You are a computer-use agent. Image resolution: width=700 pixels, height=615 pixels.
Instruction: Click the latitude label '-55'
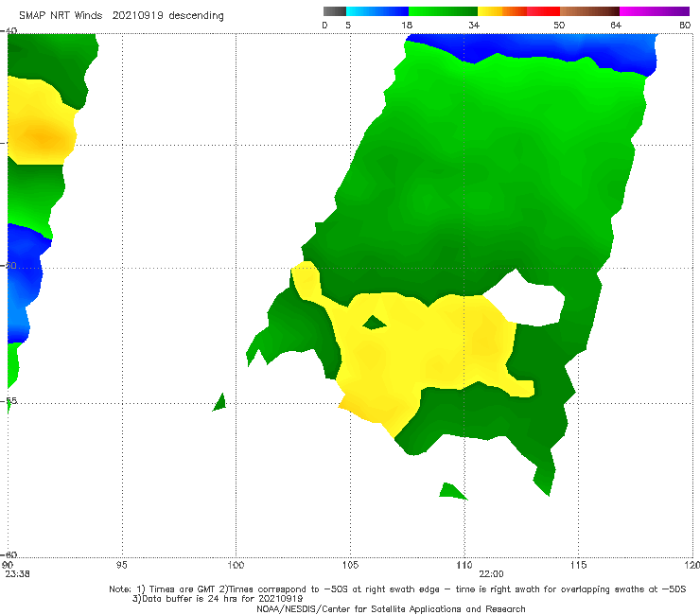[9, 400]
